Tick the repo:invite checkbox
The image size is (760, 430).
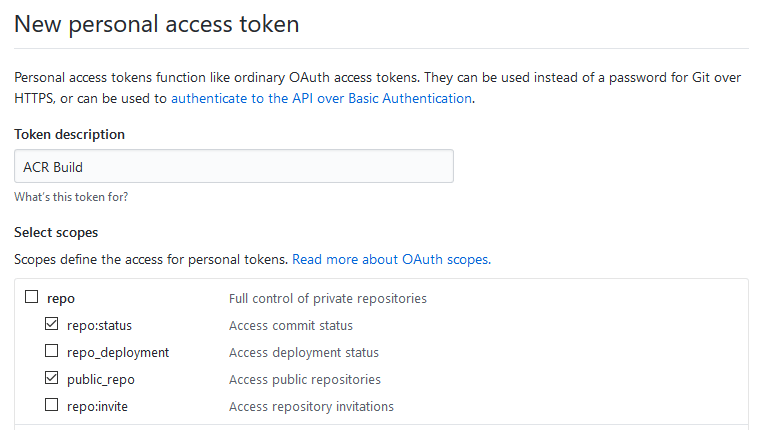tap(51, 405)
